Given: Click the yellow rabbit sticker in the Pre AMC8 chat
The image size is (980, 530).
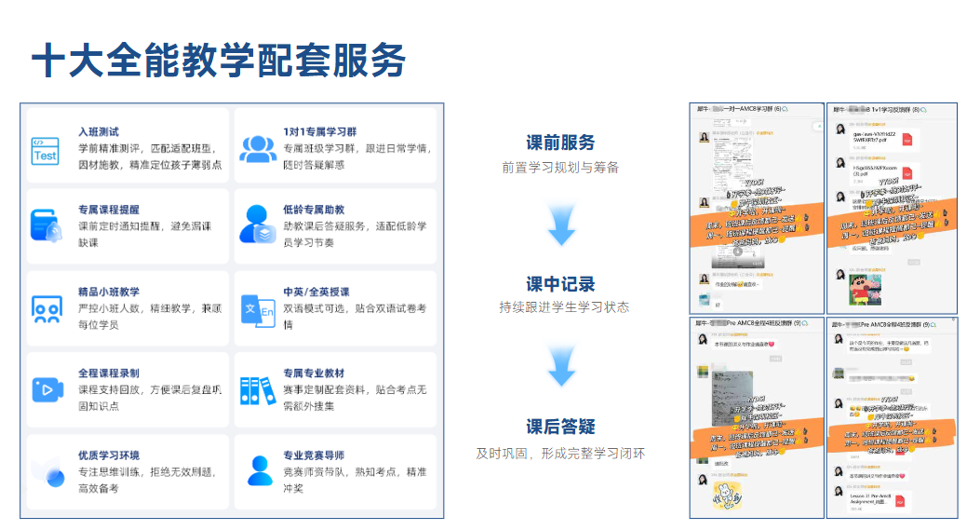Looking at the screenshot, I should click(x=726, y=496).
